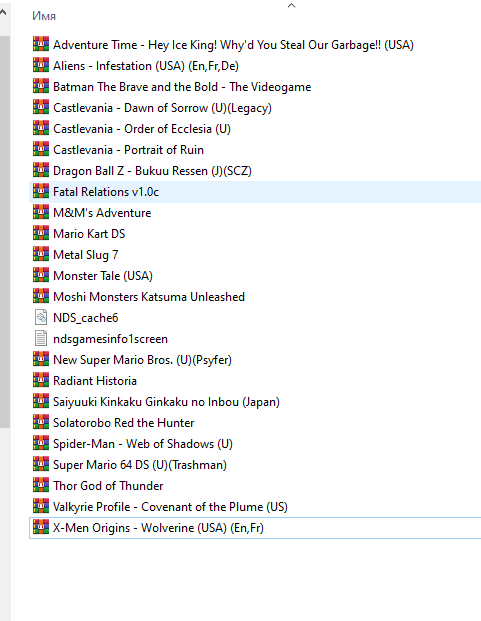Select "X-Men Origins - Wolverine (USA) (En,Fr)" name
The height and width of the screenshot is (621, 481).
point(158,528)
